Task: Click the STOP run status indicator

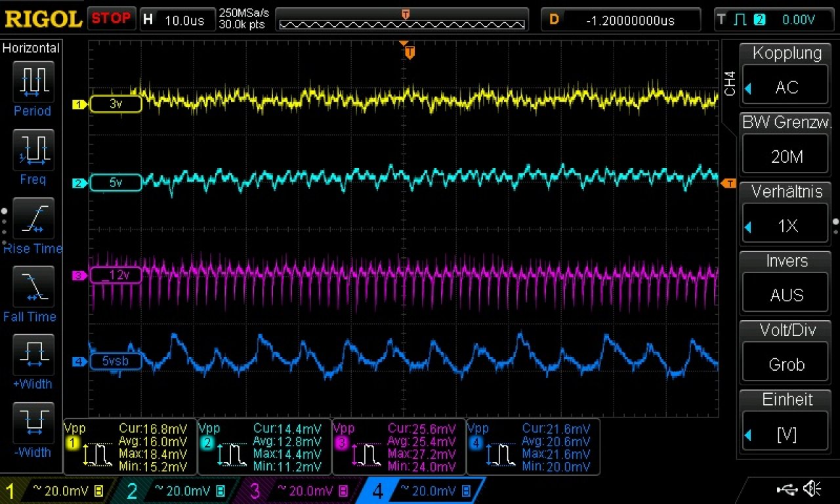Action: 111,18
